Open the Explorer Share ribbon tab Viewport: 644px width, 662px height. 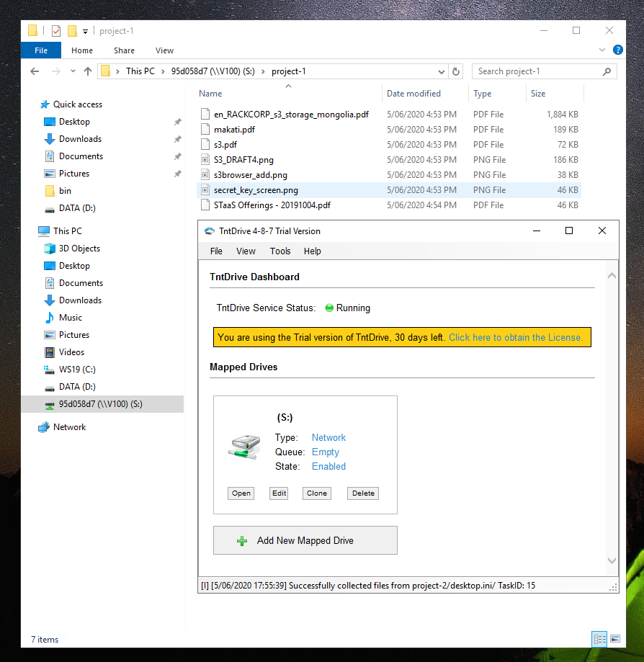124,50
